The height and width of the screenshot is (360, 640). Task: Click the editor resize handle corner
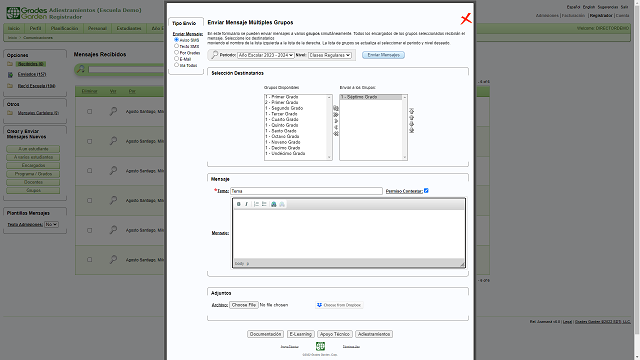pyautogui.click(x=462, y=264)
